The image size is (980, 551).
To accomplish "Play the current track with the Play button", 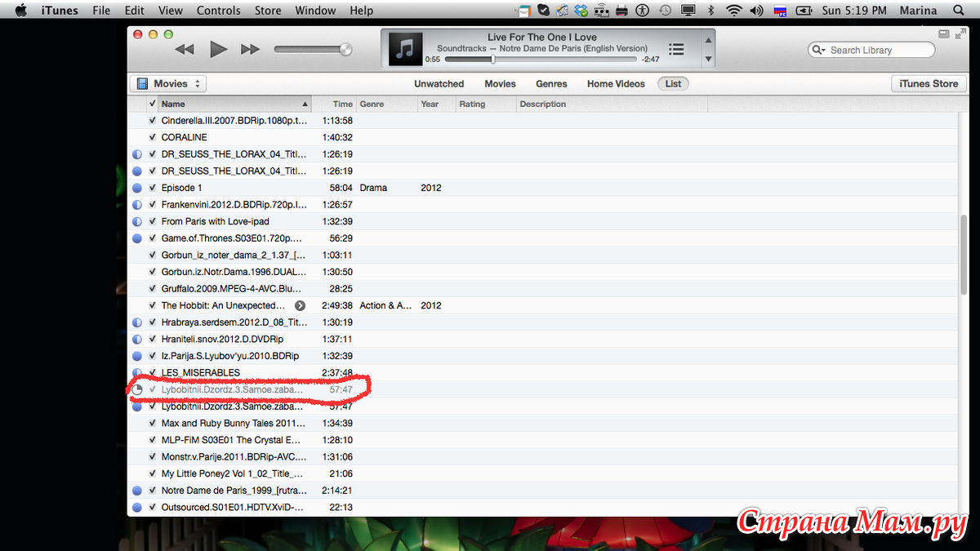I will pyautogui.click(x=218, y=50).
